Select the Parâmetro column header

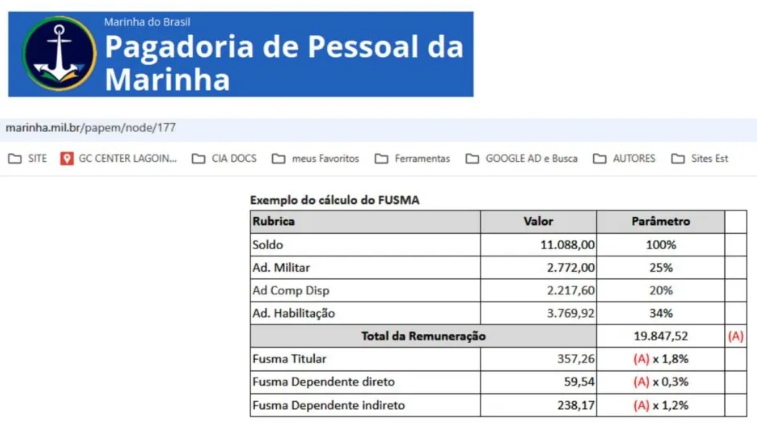[660, 222]
